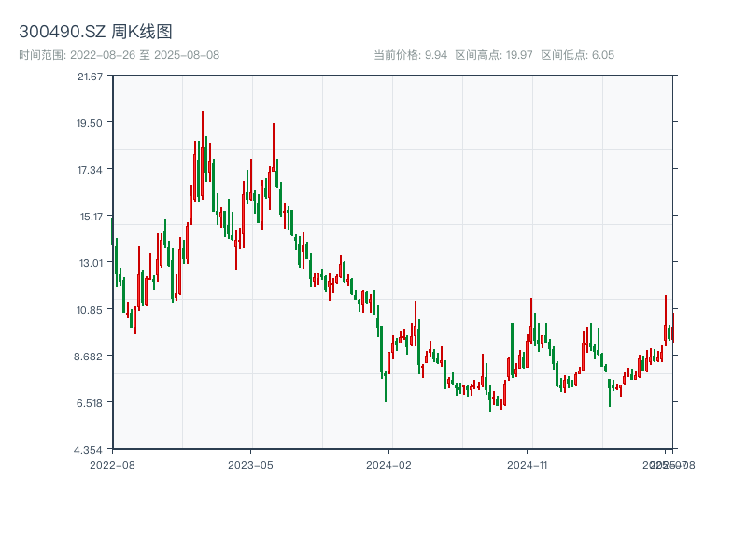Screen dimensions: 747x560
Task: Click the y-axis value 8.682
Action: click(88, 357)
